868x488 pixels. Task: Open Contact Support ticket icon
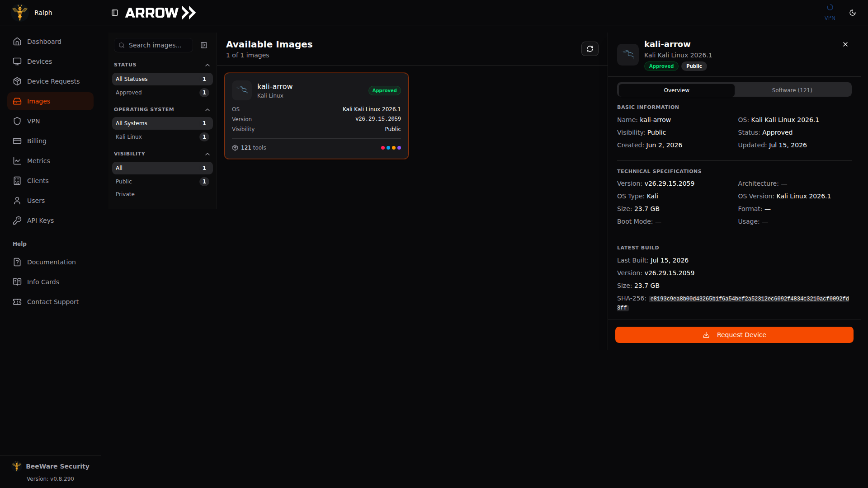click(17, 302)
